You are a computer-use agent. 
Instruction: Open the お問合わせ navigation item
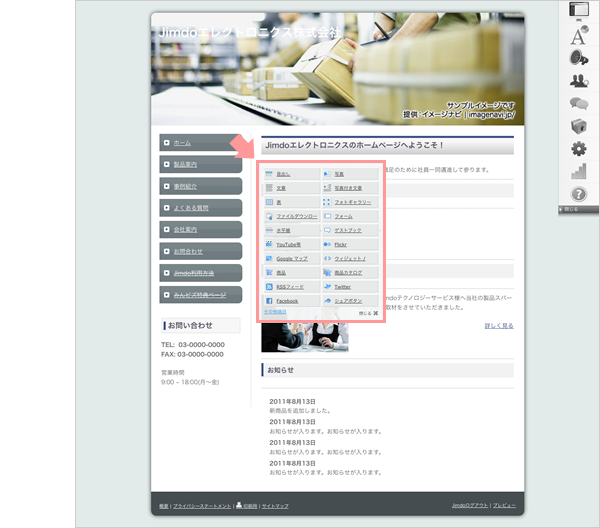(x=201, y=251)
